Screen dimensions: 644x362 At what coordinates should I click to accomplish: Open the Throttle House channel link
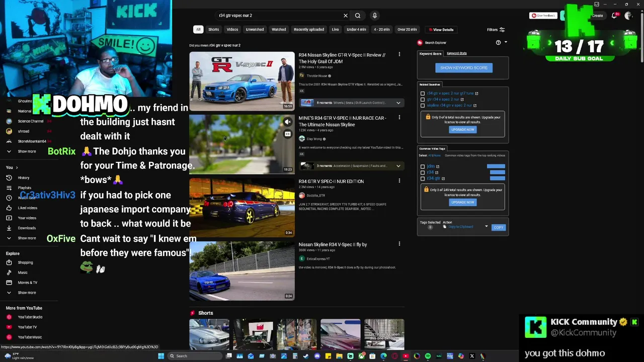317,76
